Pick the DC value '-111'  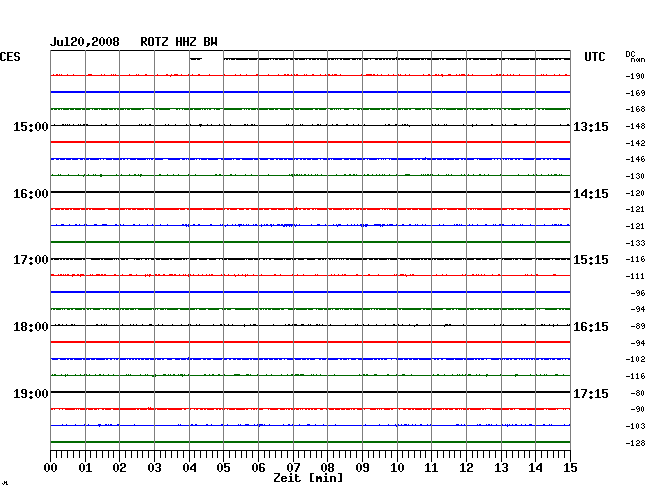pos(635,276)
